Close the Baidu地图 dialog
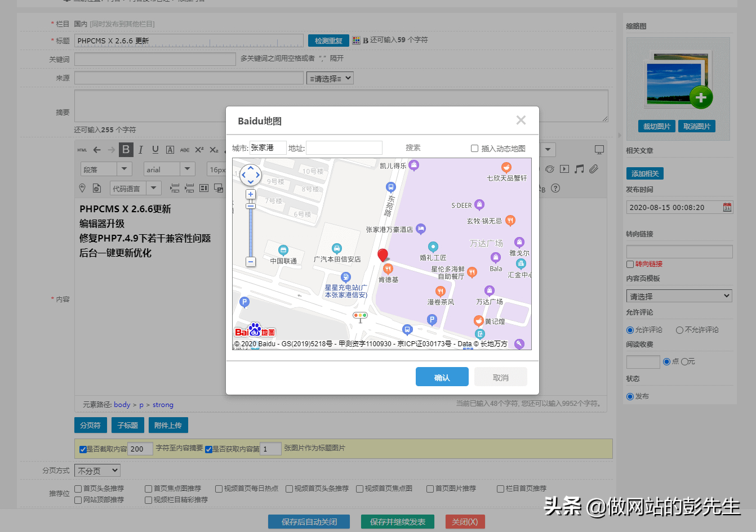The image size is (756, 532). click(521, 120)
